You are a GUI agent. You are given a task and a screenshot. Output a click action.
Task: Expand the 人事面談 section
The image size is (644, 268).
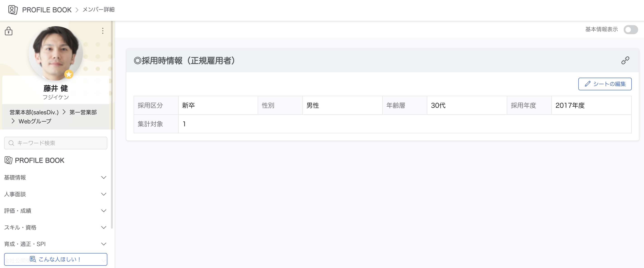pos(55,194)
